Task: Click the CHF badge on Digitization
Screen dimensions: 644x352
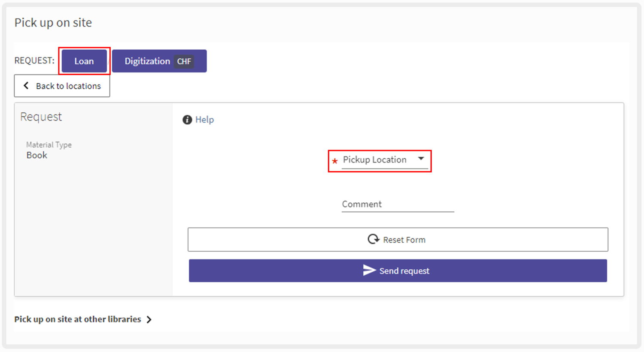Action: (184, 61)
